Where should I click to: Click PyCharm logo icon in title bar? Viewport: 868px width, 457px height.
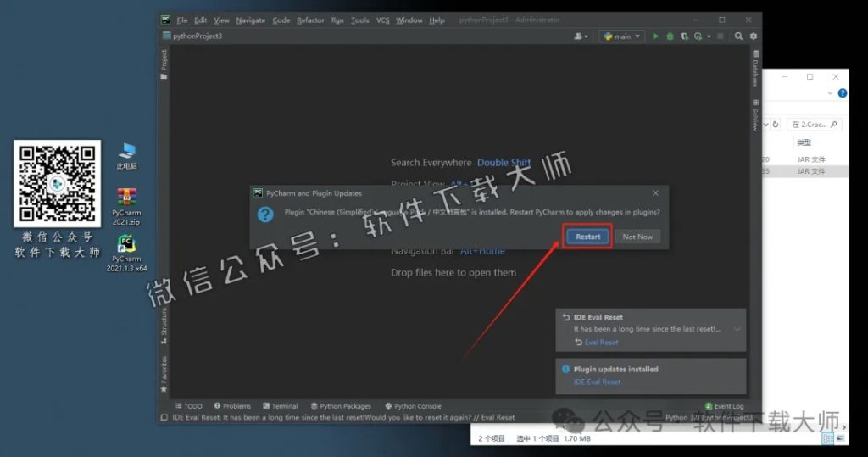tap(165, 20)
